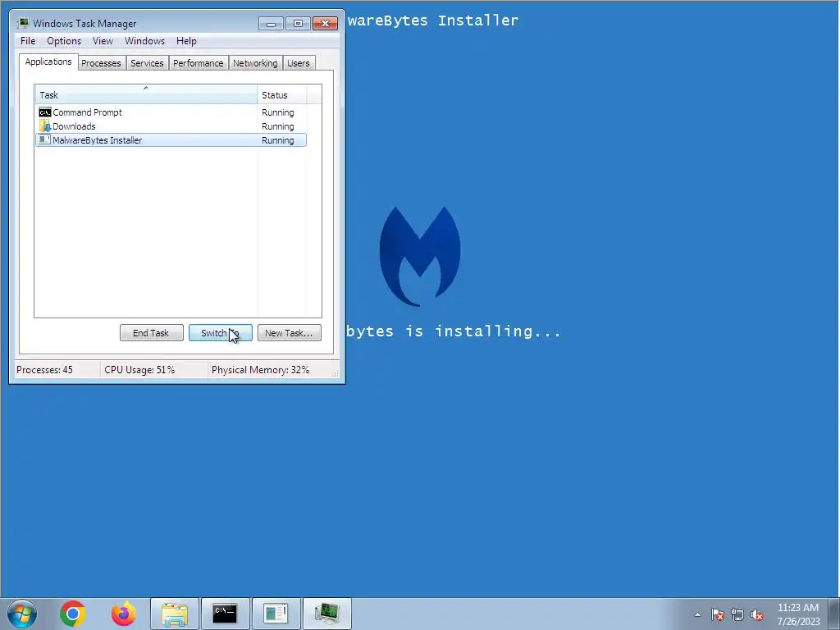
Task: Click Running status of Command Prompt
Action: pyautogui.click(x=277, y=112)
